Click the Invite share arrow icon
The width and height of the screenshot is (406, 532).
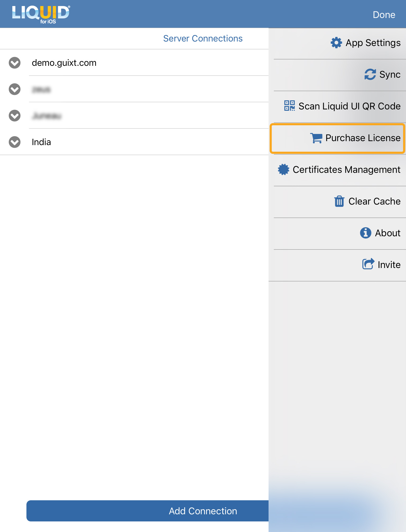[x=368, y=264]
